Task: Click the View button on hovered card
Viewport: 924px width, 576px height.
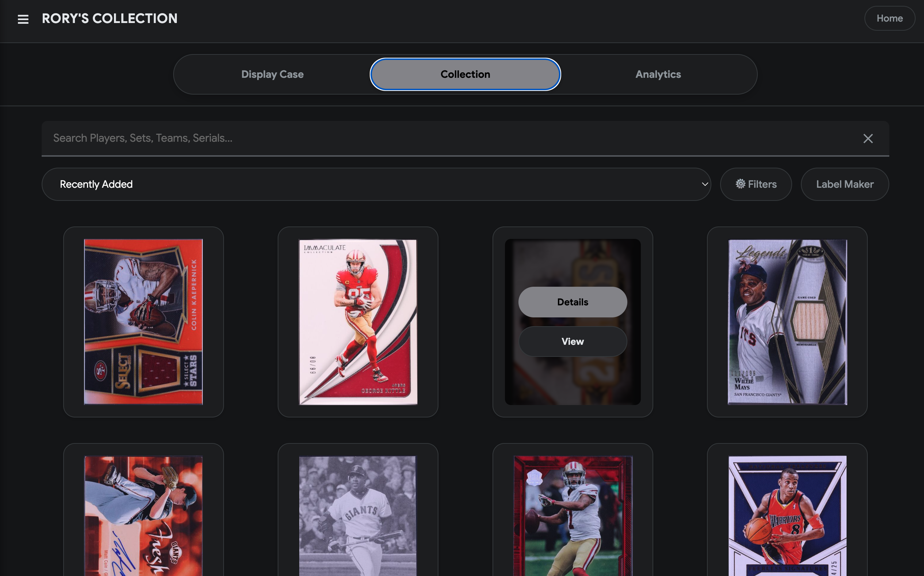Action: coord(572,342)
